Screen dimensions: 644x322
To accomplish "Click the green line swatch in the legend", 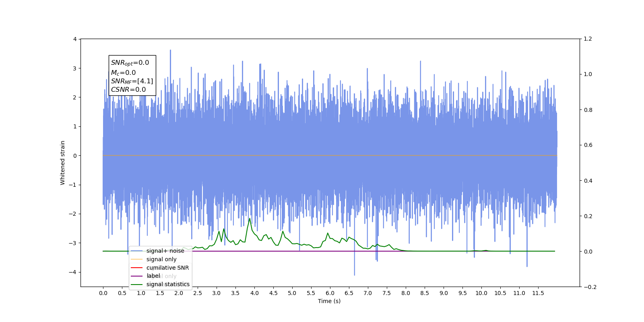I will coord(137,284).
